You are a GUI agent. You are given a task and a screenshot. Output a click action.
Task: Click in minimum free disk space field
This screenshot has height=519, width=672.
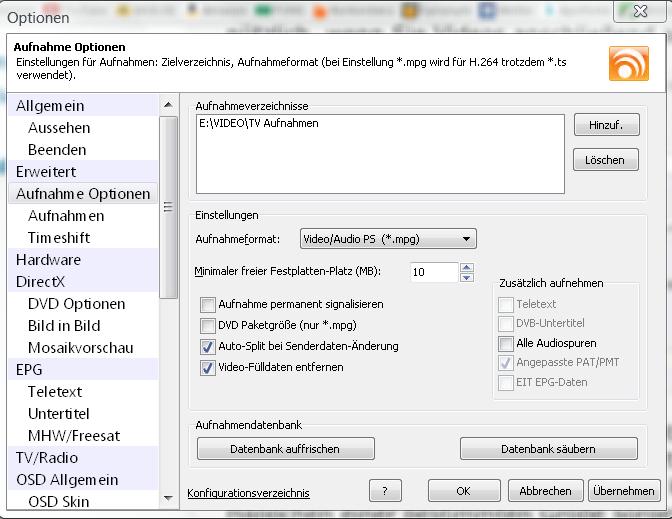(x=433, y=272)
